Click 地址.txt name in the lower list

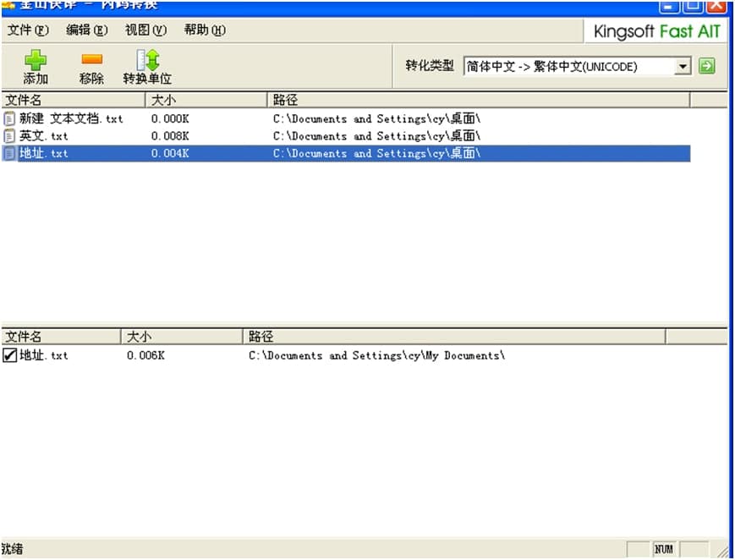44,355
